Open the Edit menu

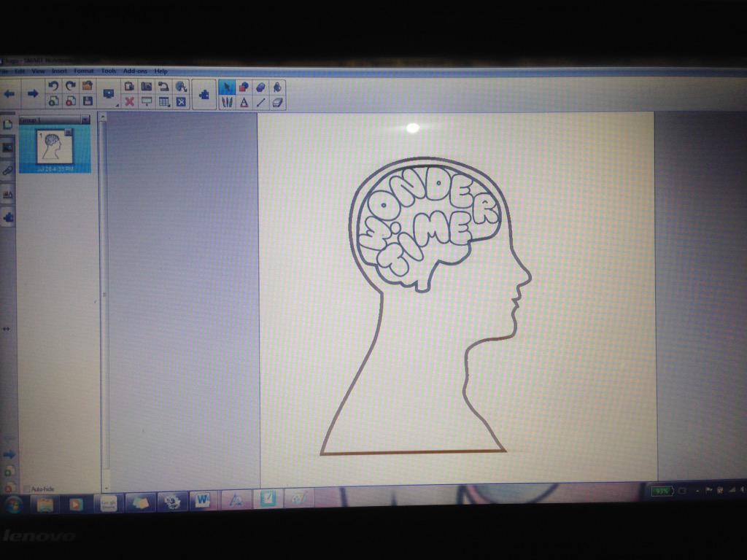click(20, 71)
